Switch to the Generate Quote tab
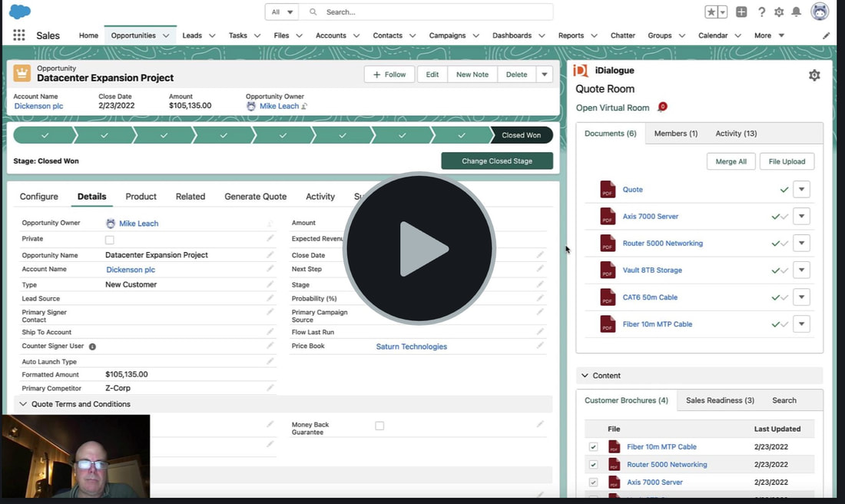This screenshot has width=845, height=504. click(256, 197)
